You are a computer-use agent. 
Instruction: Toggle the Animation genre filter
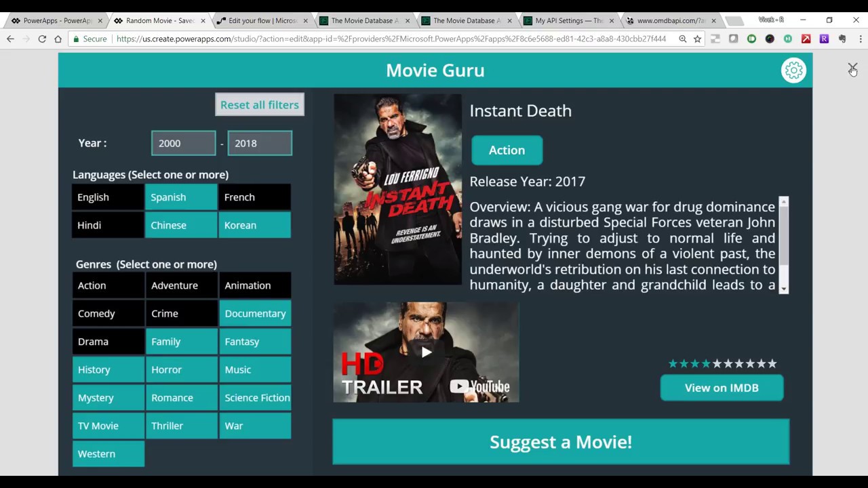pyautogui.click(x=255, y=285)
